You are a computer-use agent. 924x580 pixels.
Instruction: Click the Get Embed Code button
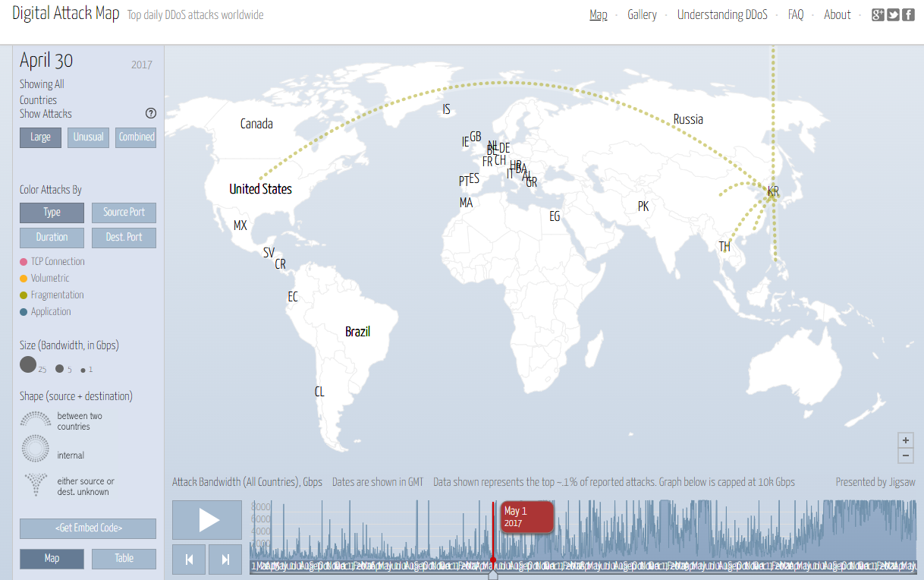tap(88, 528)
